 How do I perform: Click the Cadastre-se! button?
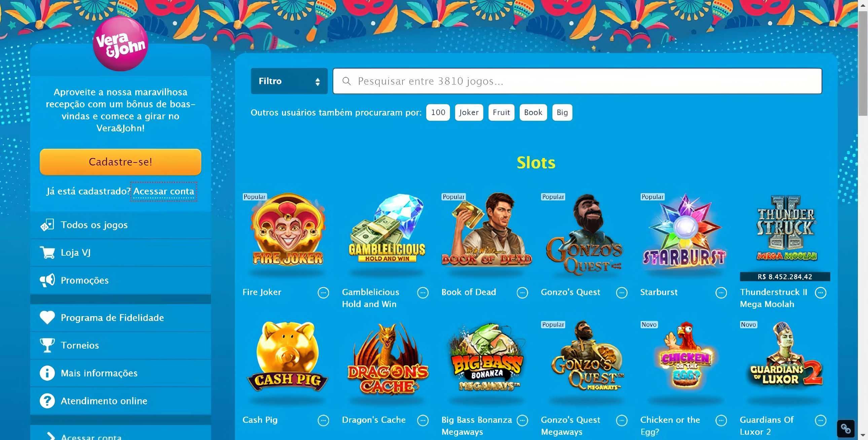[x=120, y=162]
